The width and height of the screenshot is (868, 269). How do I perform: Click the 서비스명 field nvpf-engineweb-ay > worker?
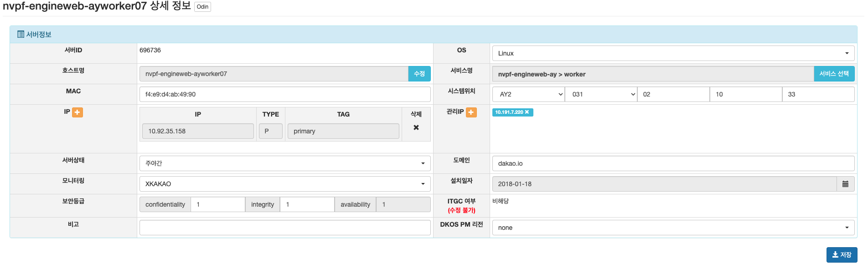coord(653,74)
